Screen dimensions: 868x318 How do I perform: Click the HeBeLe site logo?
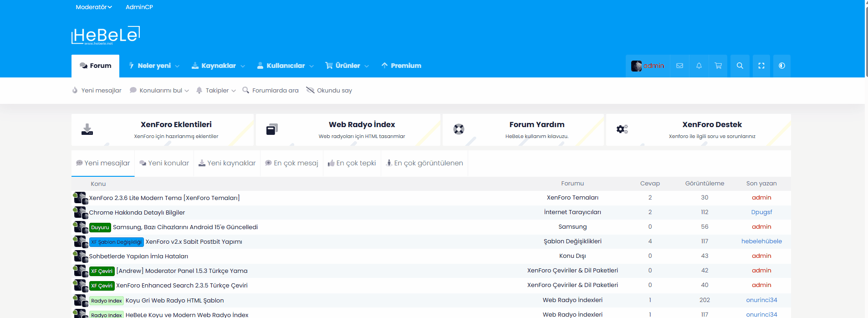pyautogui.click(x=106, y=35)
